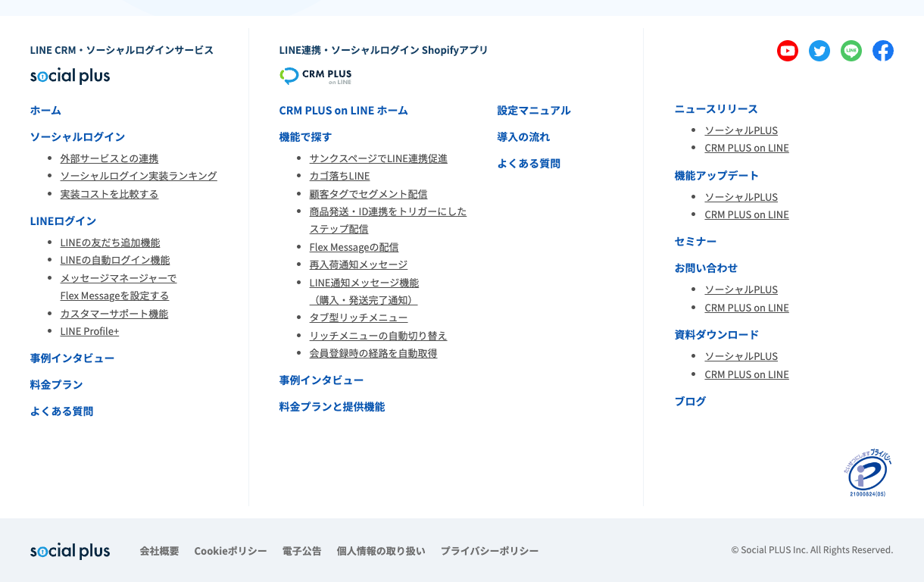Open LINE通知メッセージ機能 link
924x582 pixels.
(364, 292)
